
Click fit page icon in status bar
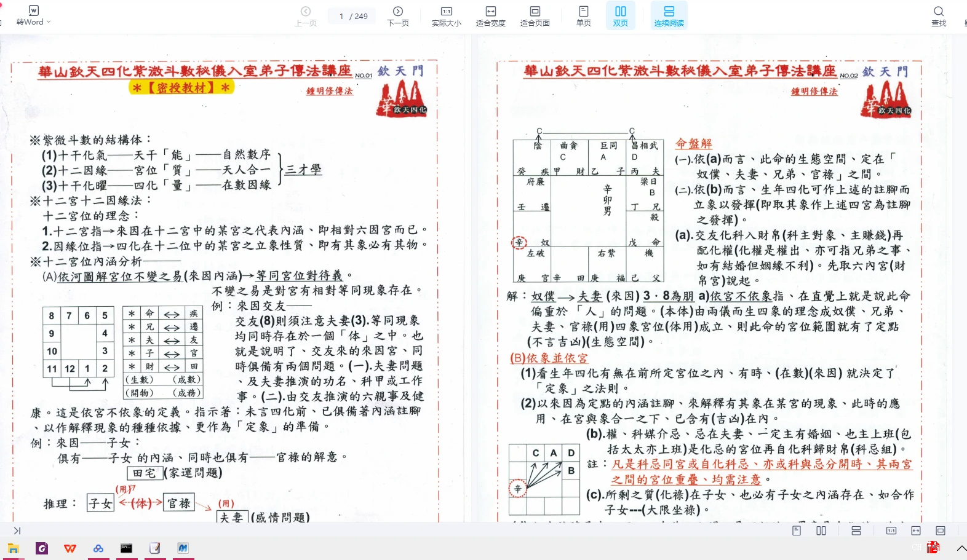click(x=941, y=530)
